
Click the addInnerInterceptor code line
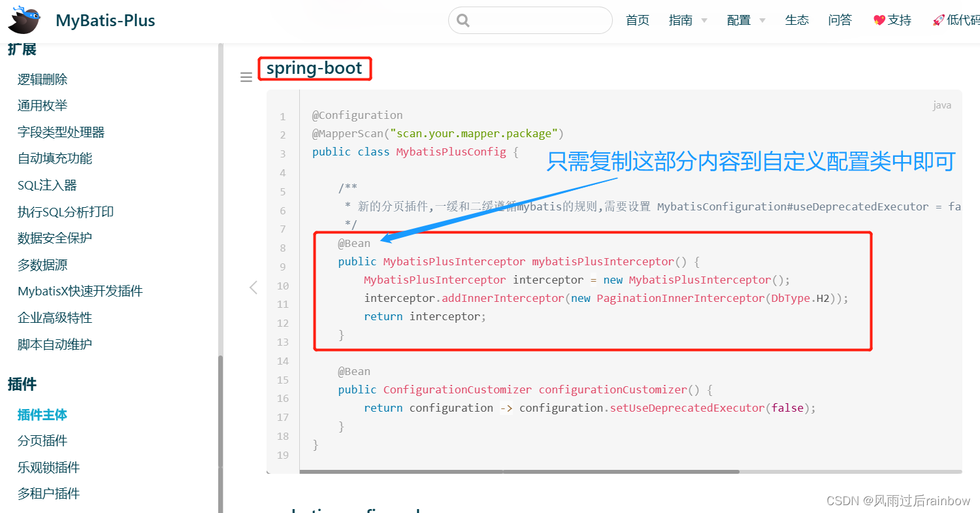[x=606, y=298]
